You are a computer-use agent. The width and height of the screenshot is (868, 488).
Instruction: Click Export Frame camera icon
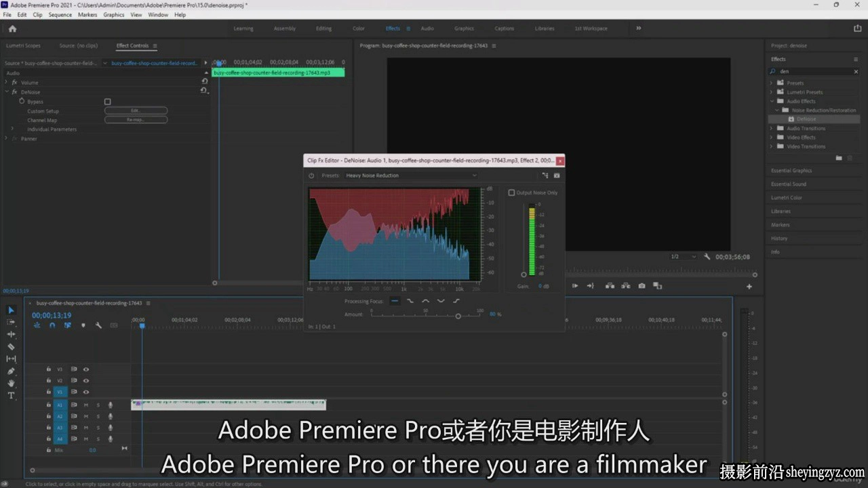click(642, 286)
